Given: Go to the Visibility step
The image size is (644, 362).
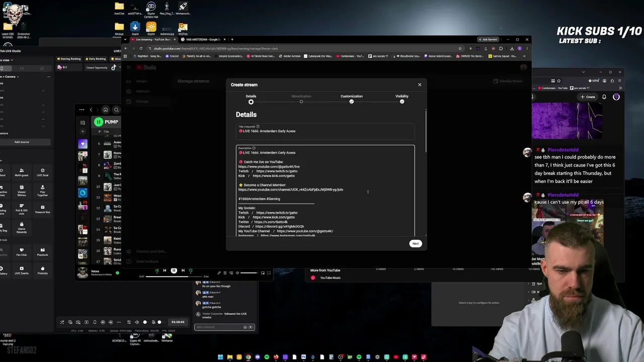Looking at the screenshot, I should (x=401, y=99).
